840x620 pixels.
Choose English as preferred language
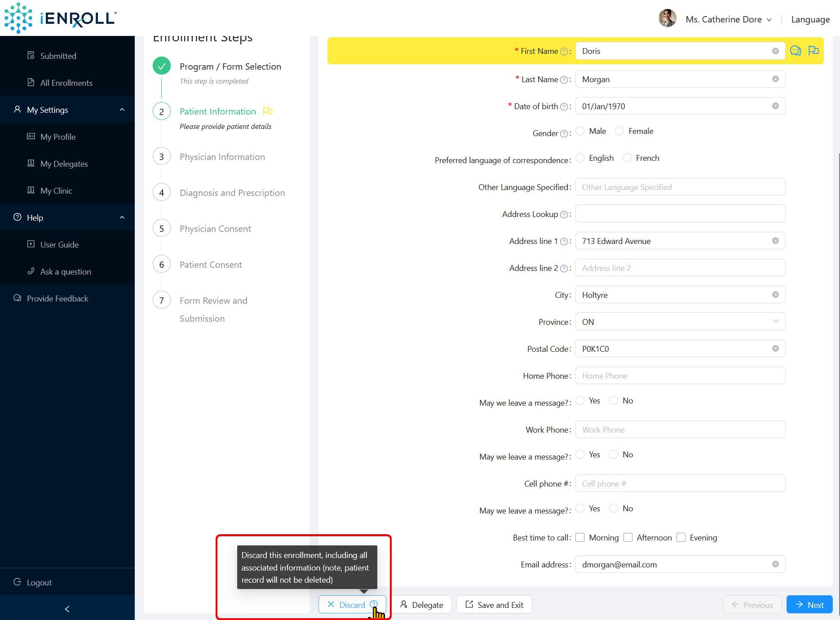pos(580,158)
